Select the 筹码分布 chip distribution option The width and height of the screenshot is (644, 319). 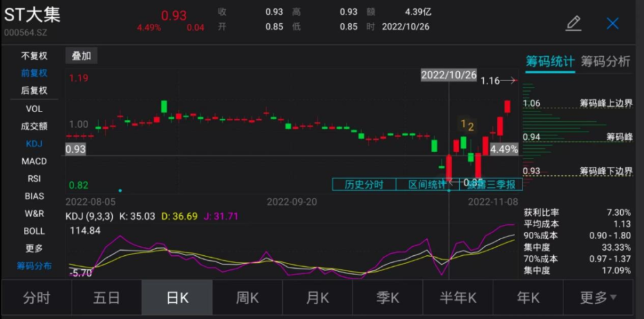tap(34, 266)
